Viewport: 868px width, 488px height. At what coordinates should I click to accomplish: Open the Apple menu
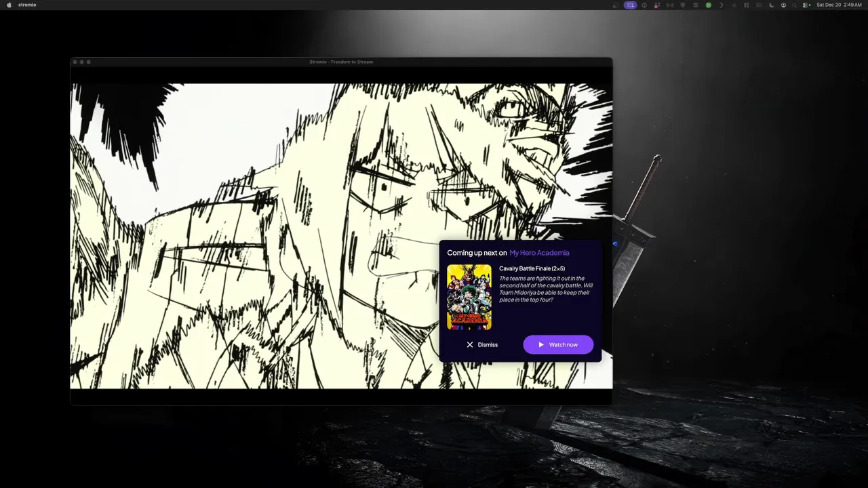click(x=9, y=5)
